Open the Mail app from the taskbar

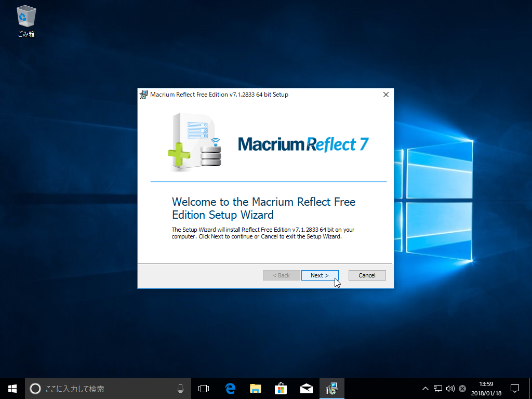point(306,388)
